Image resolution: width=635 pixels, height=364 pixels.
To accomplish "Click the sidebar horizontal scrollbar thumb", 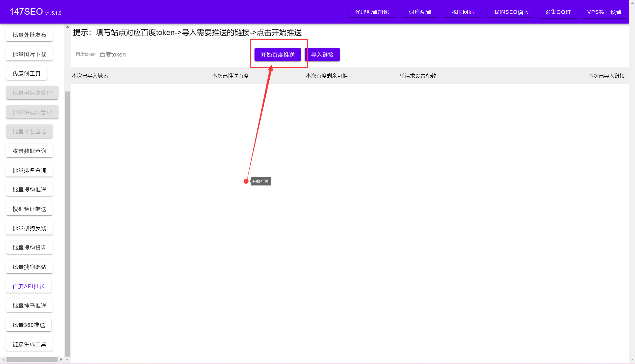I will (32, 360).
